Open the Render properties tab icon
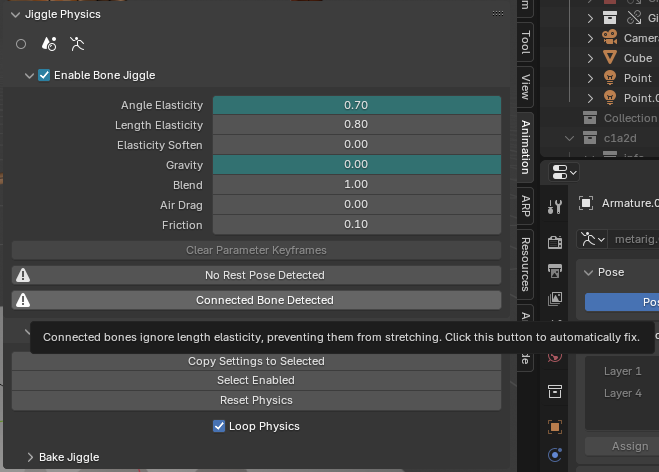 pos(555,242)
